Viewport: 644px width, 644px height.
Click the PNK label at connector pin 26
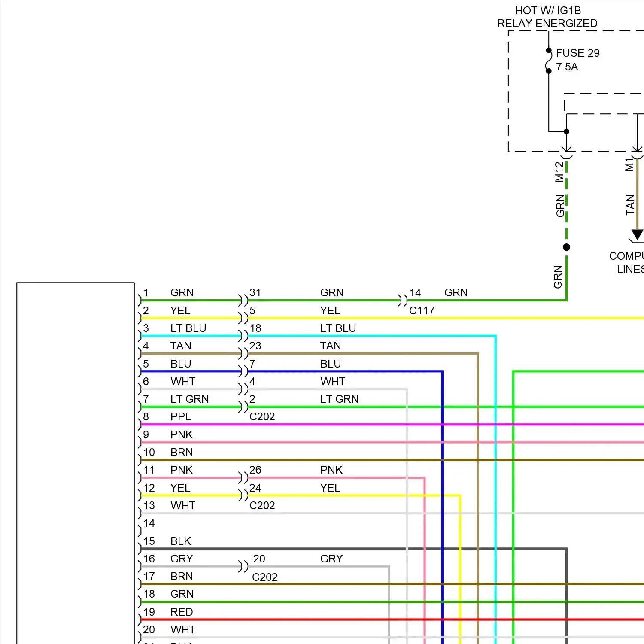coord(331,470)
